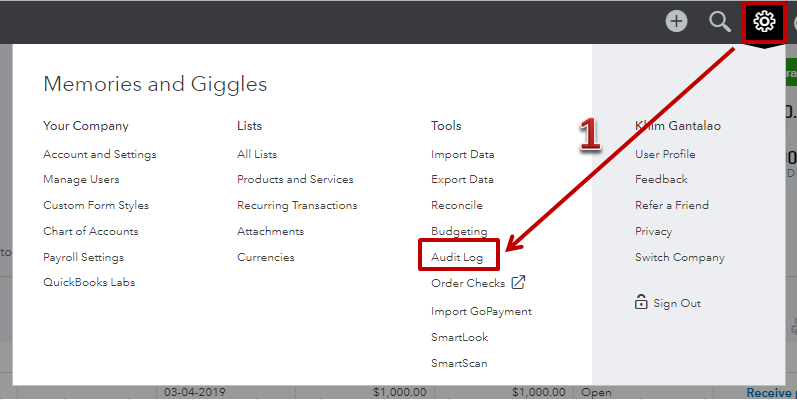
Task: Click the plus Create icon
Action: [x=676, y=21]
